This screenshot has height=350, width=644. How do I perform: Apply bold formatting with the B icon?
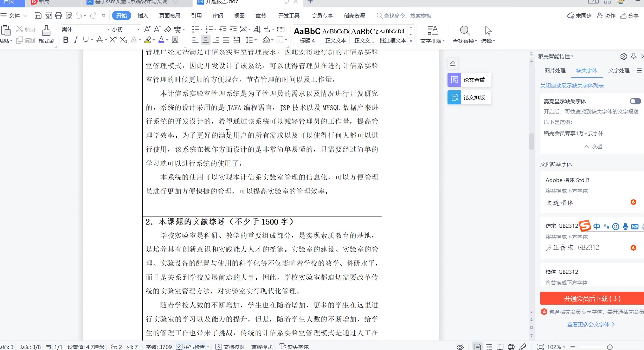[66, 40]
